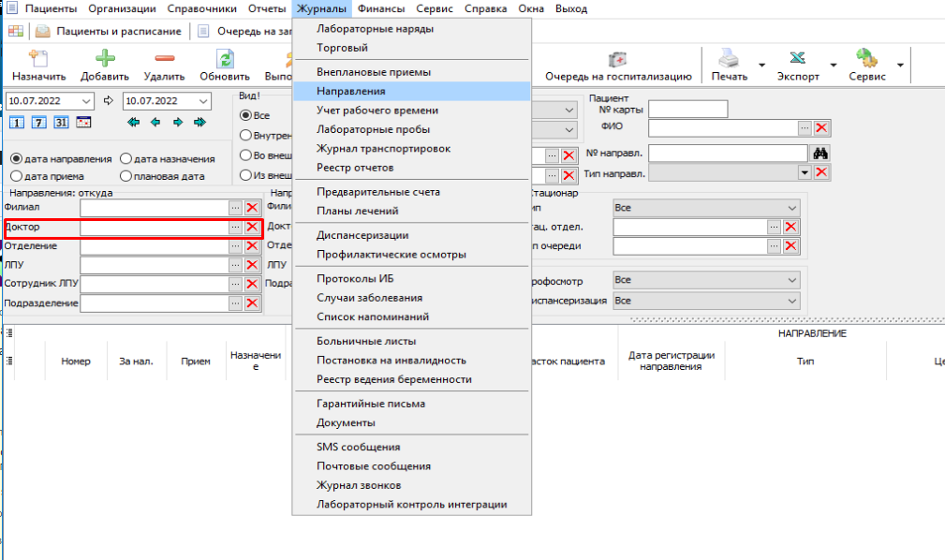The width and height of the screenshot is (945, 560).
Task: Open Очередь на госпитализацию toolbar icon
Action: (x=617, y=58)
